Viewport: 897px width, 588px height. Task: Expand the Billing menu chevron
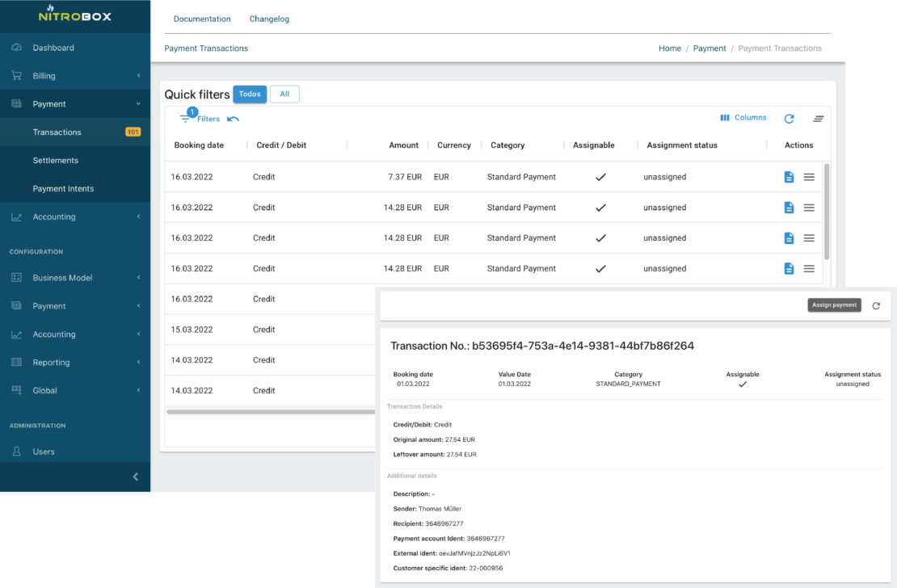[x=138, y=75]
